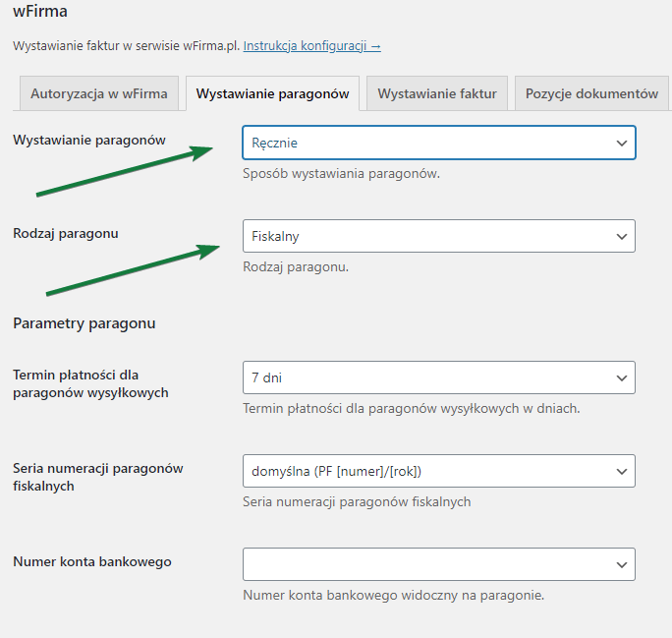The width and height of the screenshot is (672, 638).
Task: Click the Termin płatności dla paragonów wysyłkowych label
Action: coord(90,383)
